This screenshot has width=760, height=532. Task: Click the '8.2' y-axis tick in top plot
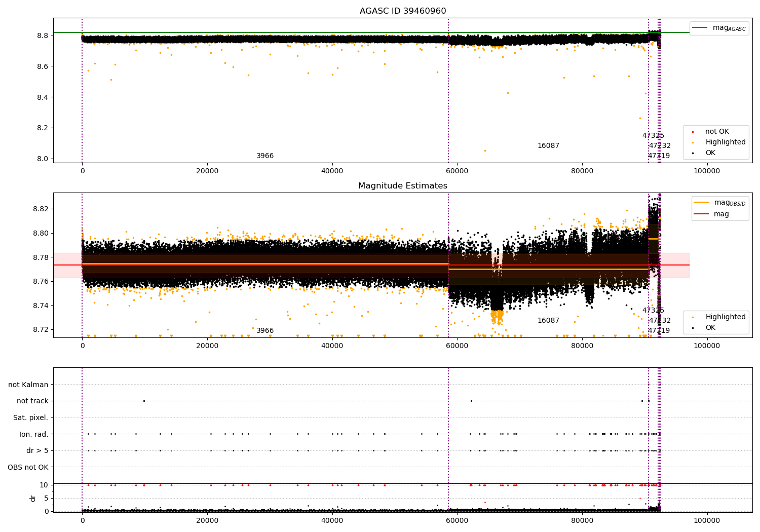tap(43, 128)
